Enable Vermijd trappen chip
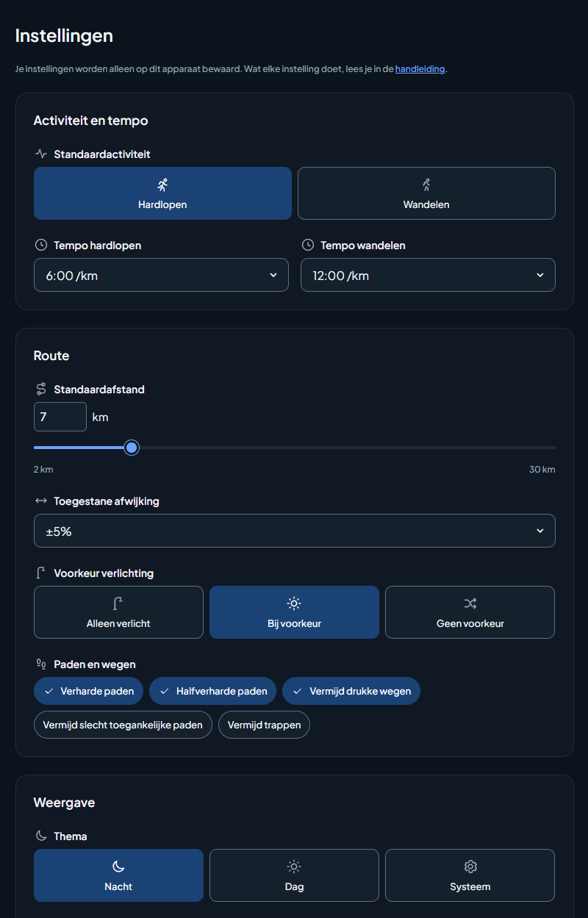This screenshot has width=588, height=918. 264,725
